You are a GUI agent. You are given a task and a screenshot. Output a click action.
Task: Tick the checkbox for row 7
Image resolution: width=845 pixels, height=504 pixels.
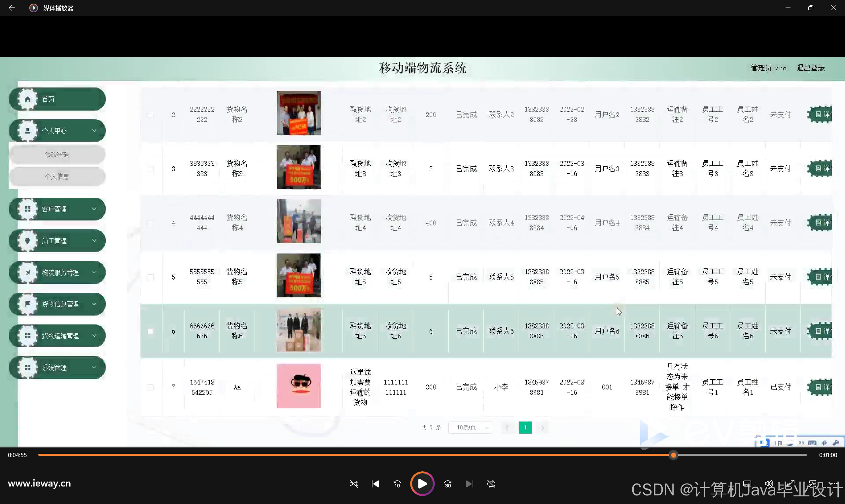151,387
